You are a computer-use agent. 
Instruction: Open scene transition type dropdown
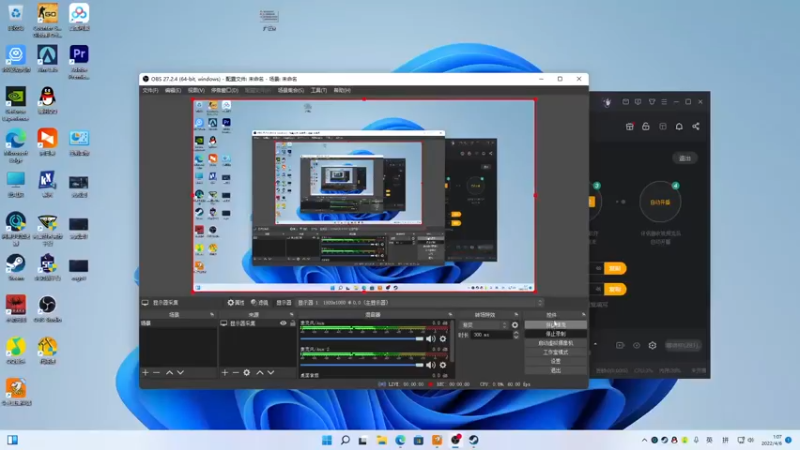coord(484,325)
